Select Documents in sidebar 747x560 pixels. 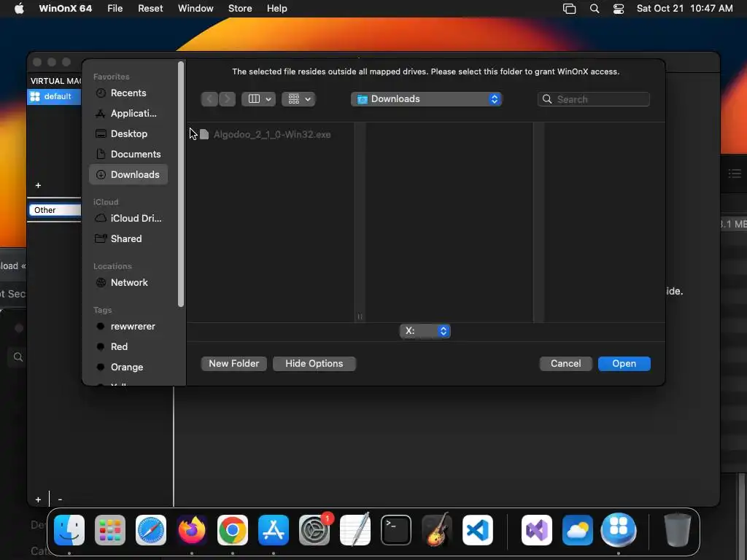(128, 155)
